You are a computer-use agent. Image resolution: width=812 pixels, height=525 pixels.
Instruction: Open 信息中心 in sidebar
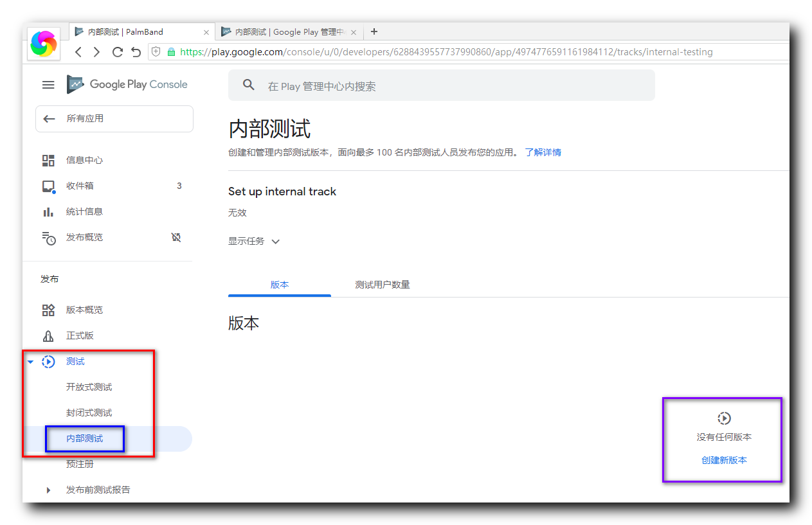84,160
